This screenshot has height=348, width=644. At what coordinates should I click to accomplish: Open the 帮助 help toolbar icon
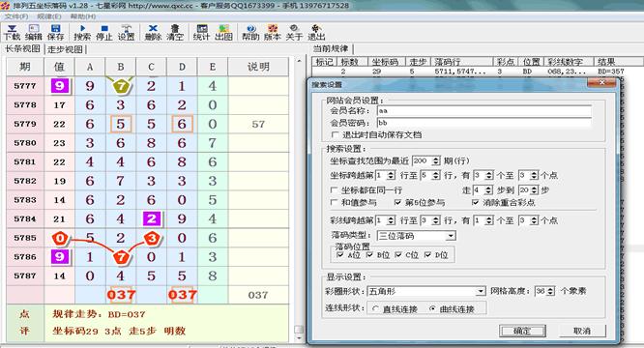tap(250, 33)
